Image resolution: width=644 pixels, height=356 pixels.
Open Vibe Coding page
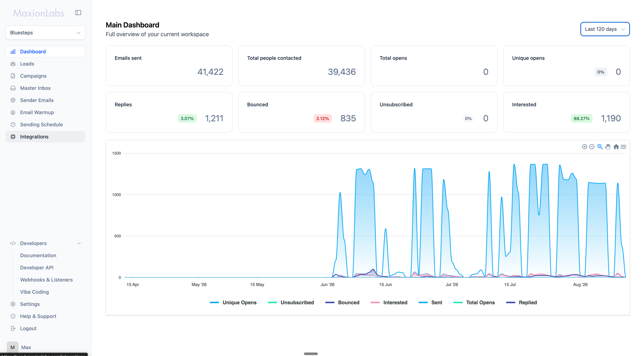34,292
